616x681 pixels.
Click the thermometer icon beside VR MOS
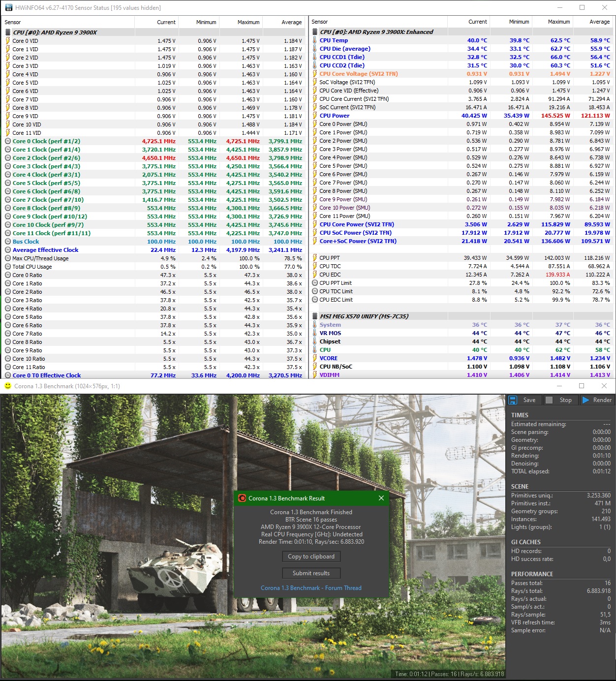[x=315, y=333]
